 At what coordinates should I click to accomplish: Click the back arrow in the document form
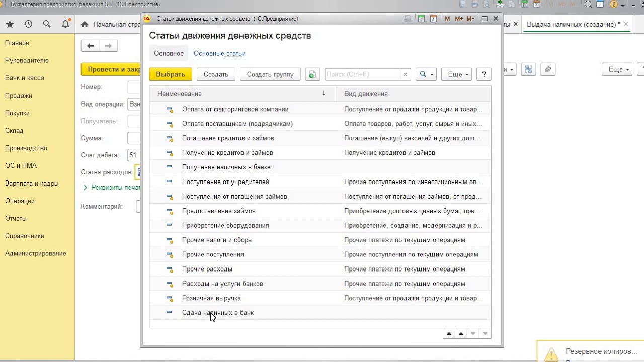pos(91,46)
